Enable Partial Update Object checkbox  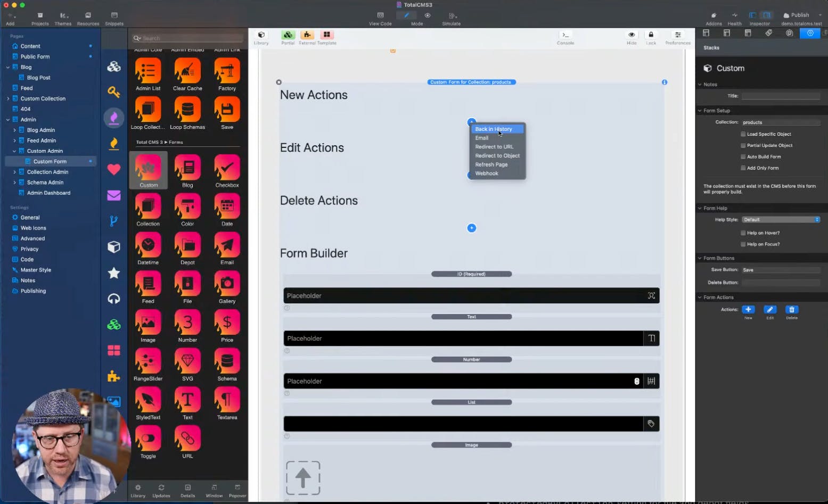coord(743,145)
